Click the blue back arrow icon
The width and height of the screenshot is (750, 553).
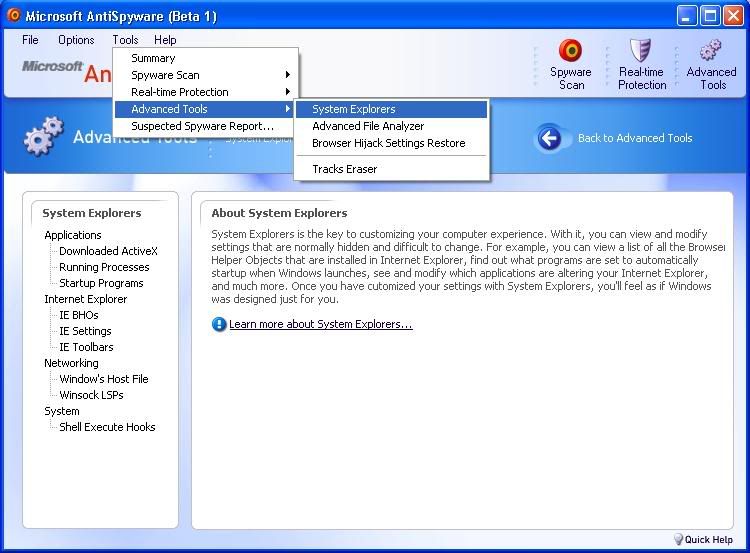pos(549,139)
